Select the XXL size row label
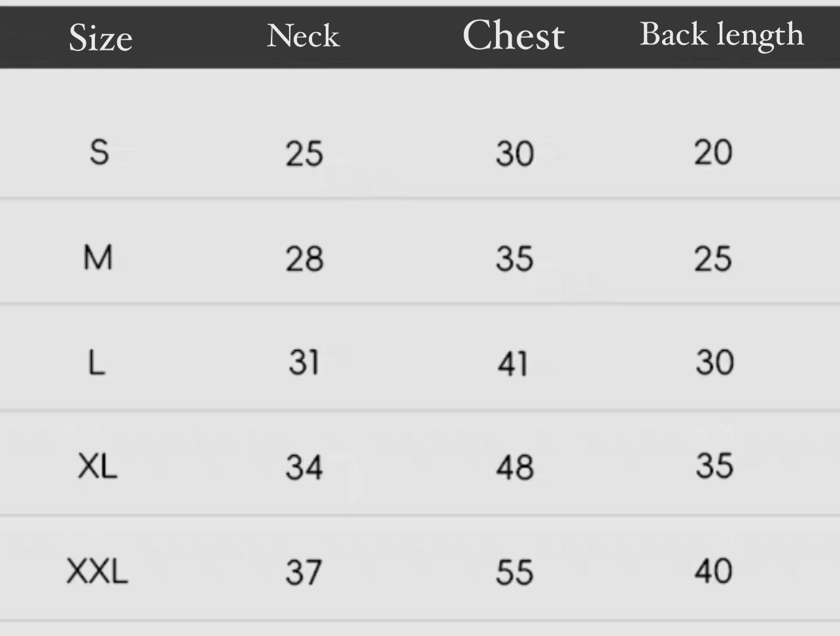Screen dimensions: 840x636 coord(97,571)
